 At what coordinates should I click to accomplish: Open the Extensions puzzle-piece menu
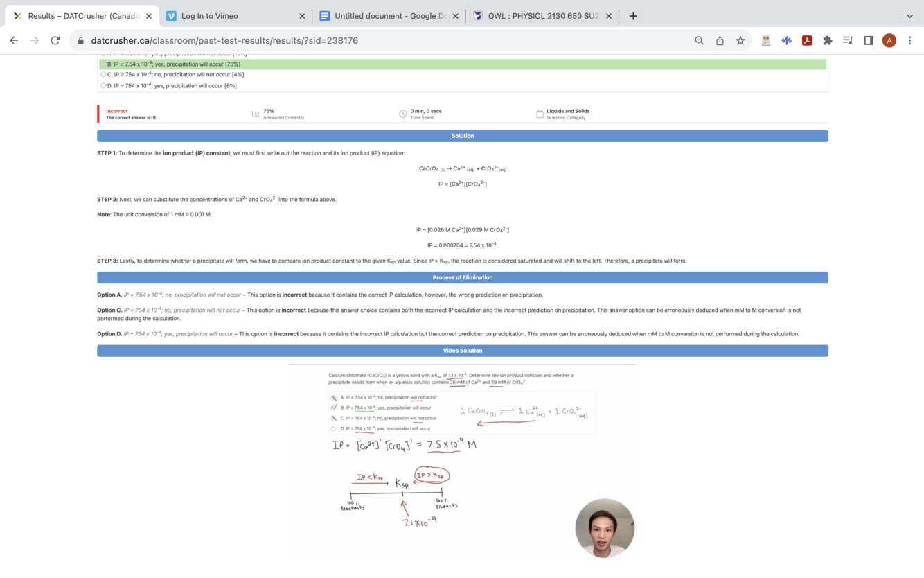click(x=827, y=41)
